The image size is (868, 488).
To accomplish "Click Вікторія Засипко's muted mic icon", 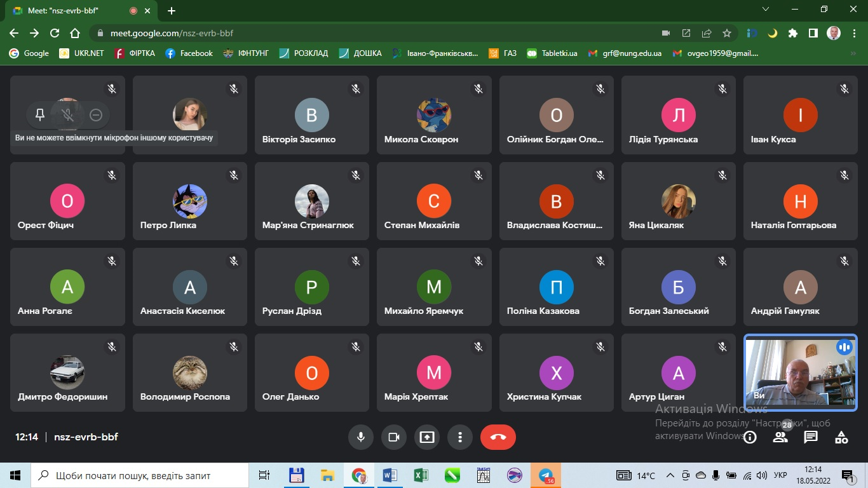I will point(356,89).
